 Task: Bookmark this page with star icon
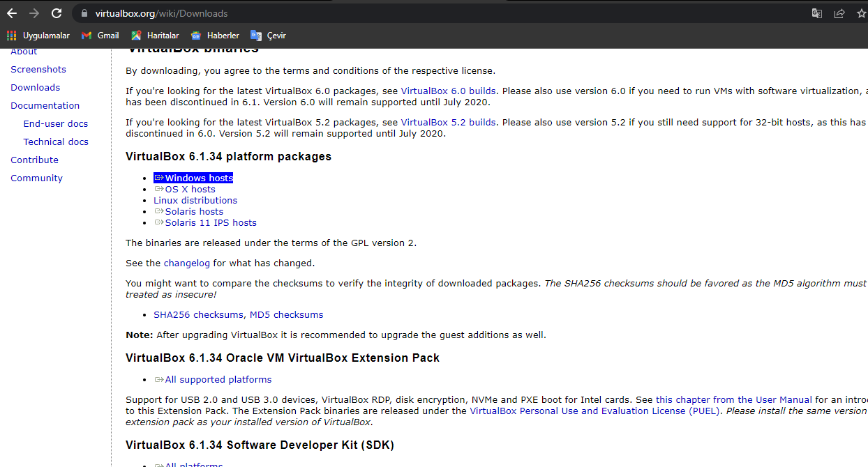pyautogui.click(x=861, y=13)
